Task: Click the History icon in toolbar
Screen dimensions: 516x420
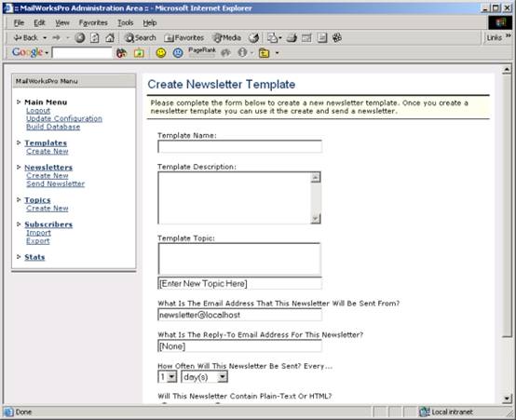Action: (253, 38)
